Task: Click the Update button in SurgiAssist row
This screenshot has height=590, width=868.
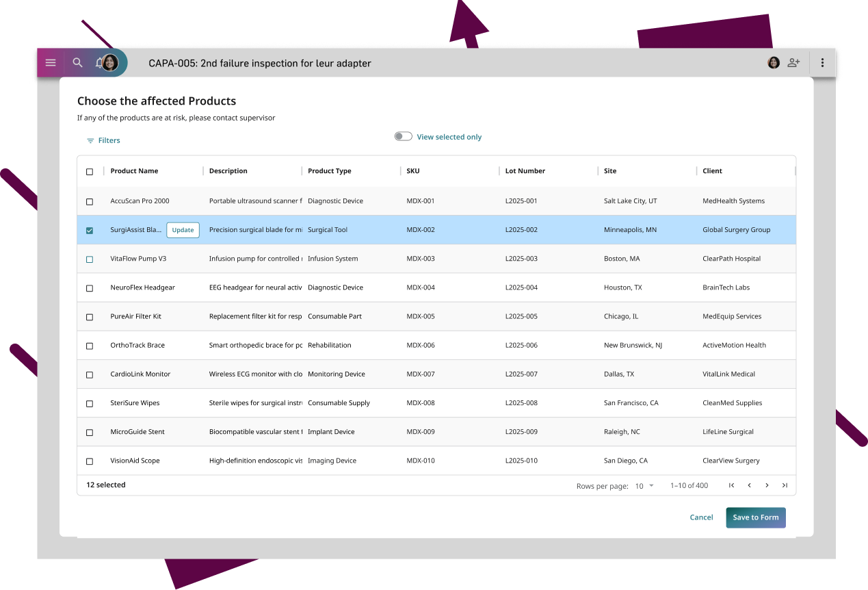Action: click(x=183, y=230)
